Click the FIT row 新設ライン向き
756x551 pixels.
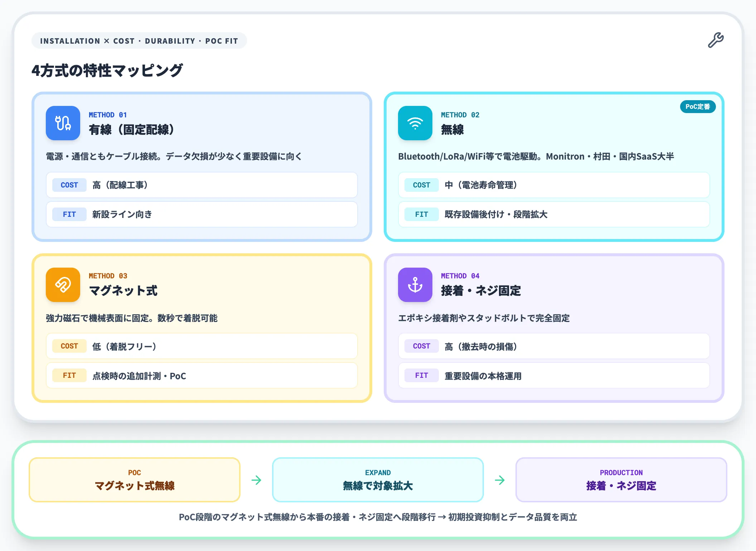(202, 214)
